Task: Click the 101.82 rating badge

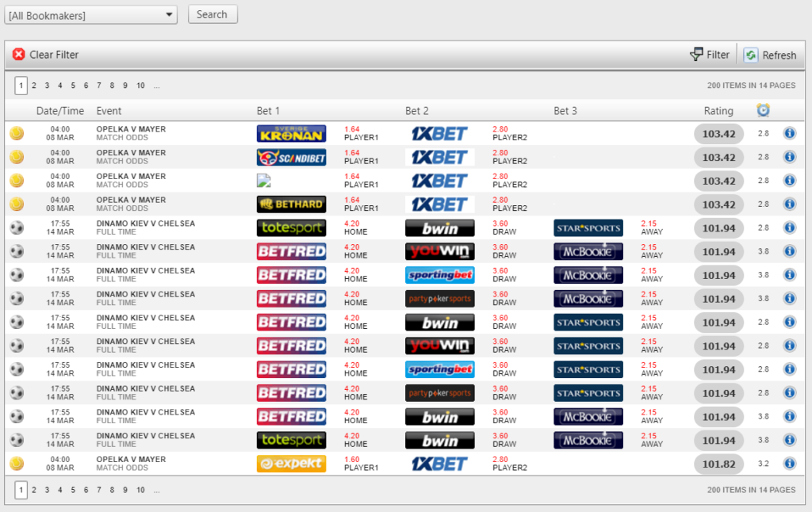Action: [x=718, y=464]
